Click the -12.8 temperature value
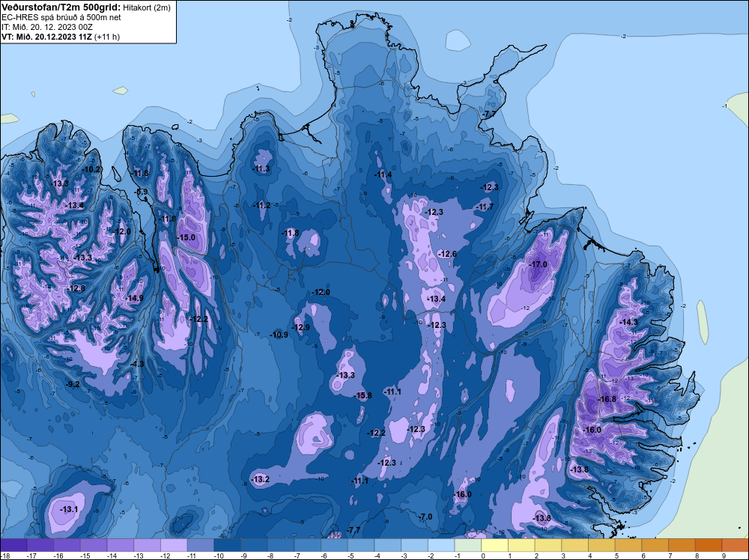The width and height of the screenshot is (749, 560). coord(76,288)
